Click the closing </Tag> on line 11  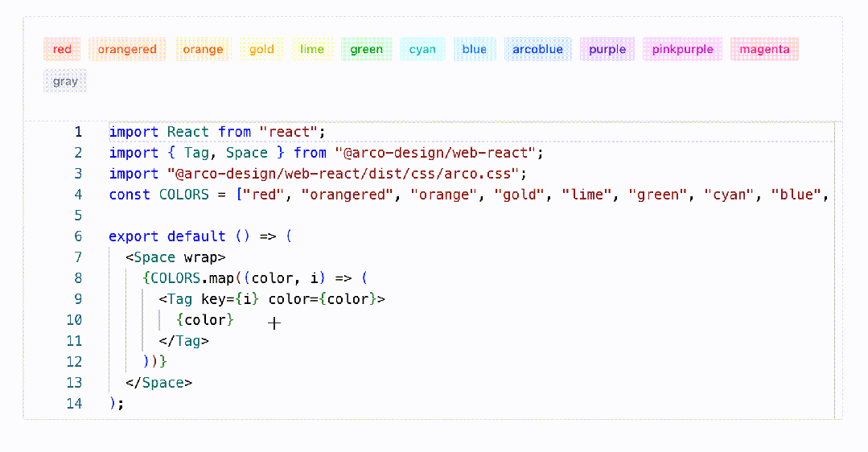point(183,341)
